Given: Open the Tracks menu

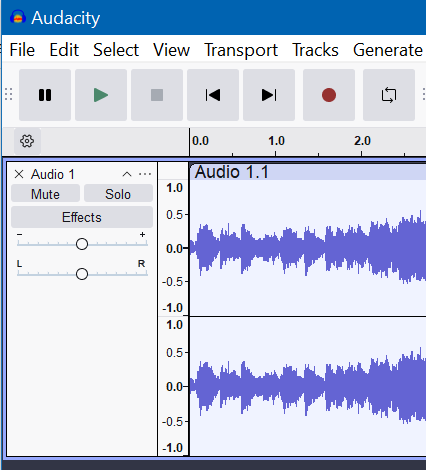Looking at the screenshot, I should (315, 50).
